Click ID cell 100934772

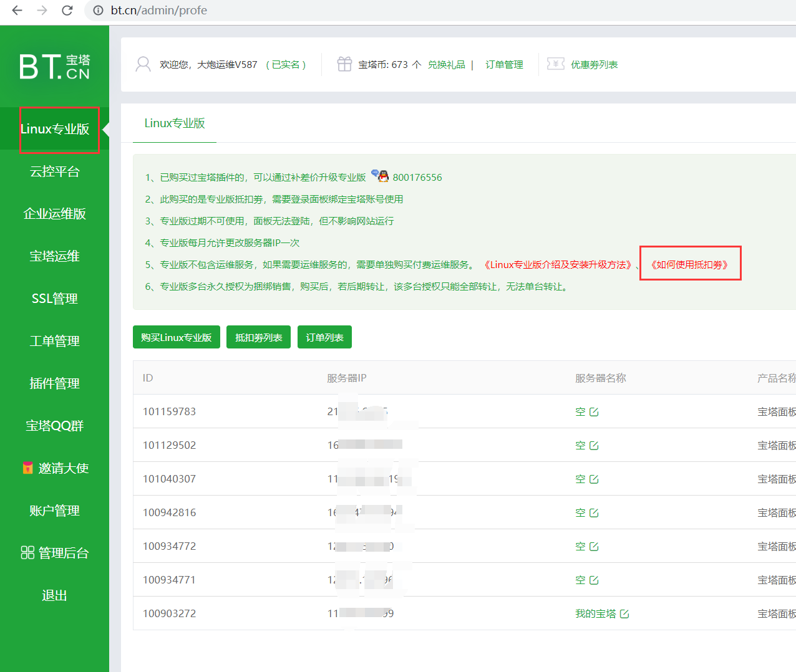[169, 546]
